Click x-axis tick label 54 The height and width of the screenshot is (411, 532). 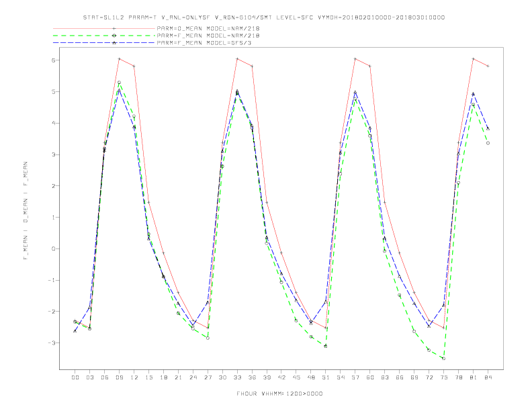pyautogui.click(x=341, y=377)
